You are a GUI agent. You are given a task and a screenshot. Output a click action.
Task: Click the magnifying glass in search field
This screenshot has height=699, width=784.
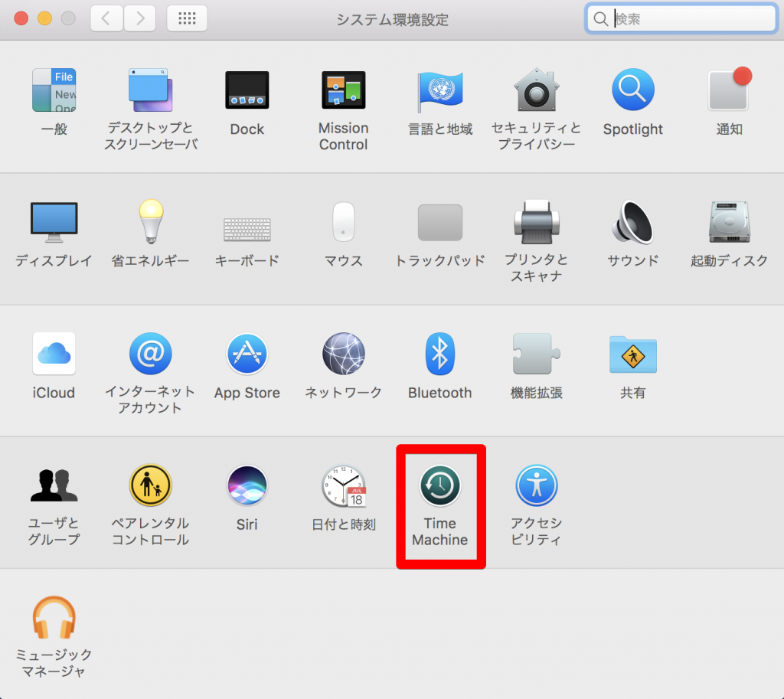point(600,19)
